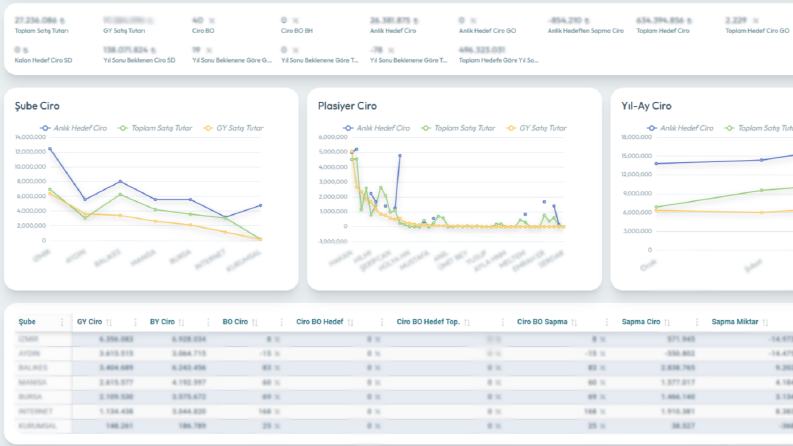This screenshot has width=793, height=446.
Task: Click the orange GY Satış Tutar legend marker in Şube Ciro
Action: click(208, 128)
